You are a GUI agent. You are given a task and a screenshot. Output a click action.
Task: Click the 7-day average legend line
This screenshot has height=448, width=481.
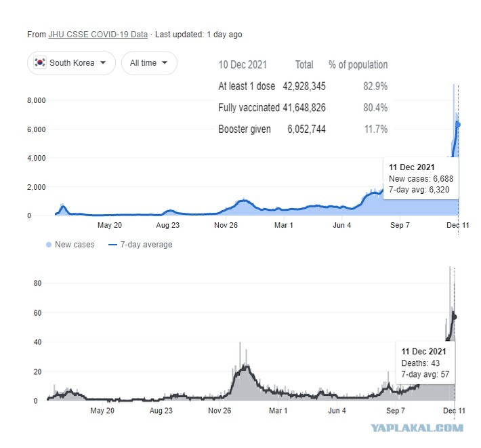pyautogui.click(x=112, y=245)
